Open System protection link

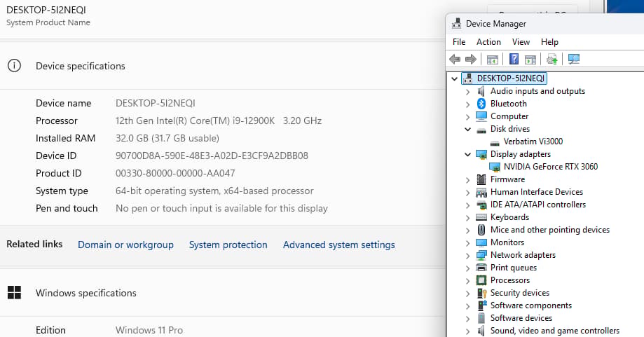tap(228, 245)
